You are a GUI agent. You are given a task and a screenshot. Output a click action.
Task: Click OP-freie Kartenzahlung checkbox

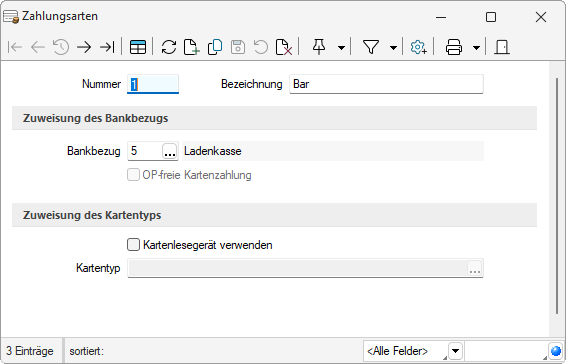tap(133, 175)
